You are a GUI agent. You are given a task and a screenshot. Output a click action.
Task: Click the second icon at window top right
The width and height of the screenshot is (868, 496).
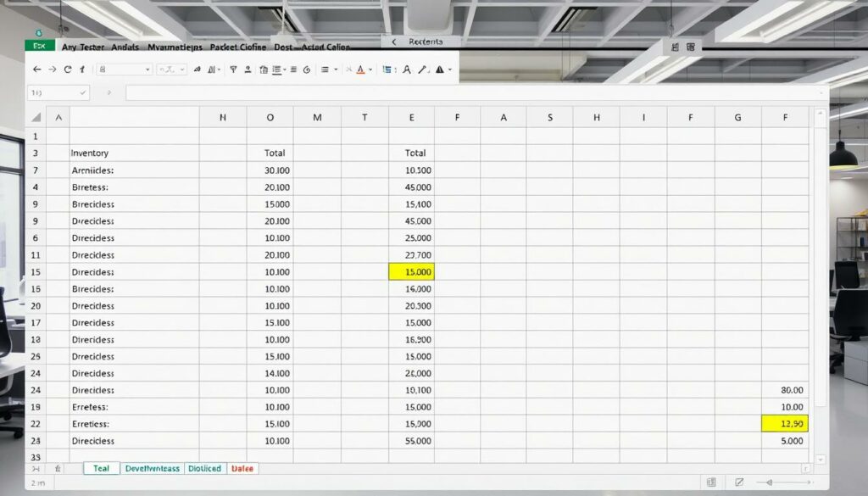691,47
